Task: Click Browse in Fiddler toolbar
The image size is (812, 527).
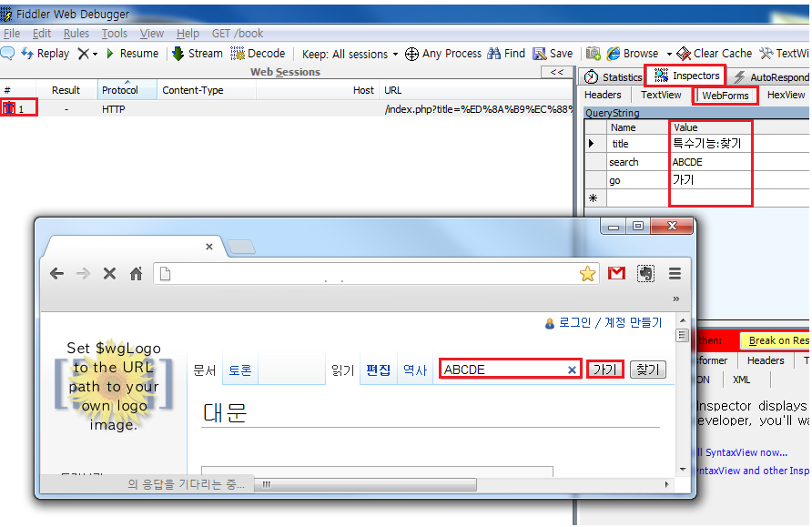Action: pyautogui.click(x=633, y=54)
